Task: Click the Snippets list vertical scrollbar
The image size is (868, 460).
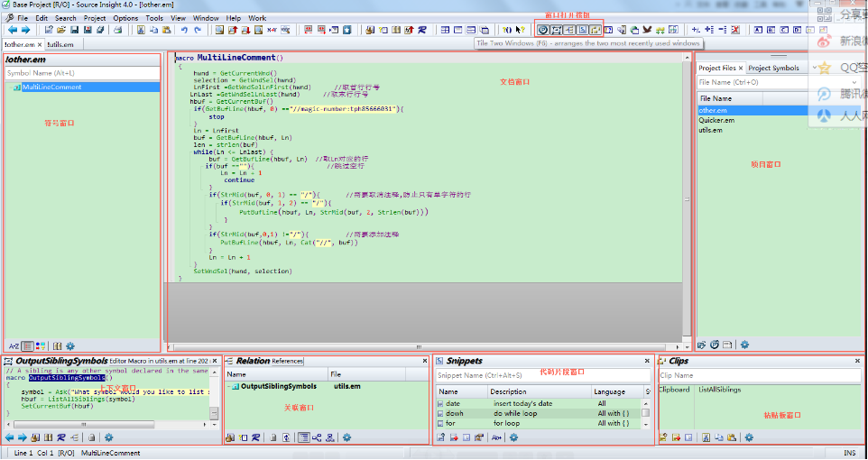Action: tap(646, 413)
